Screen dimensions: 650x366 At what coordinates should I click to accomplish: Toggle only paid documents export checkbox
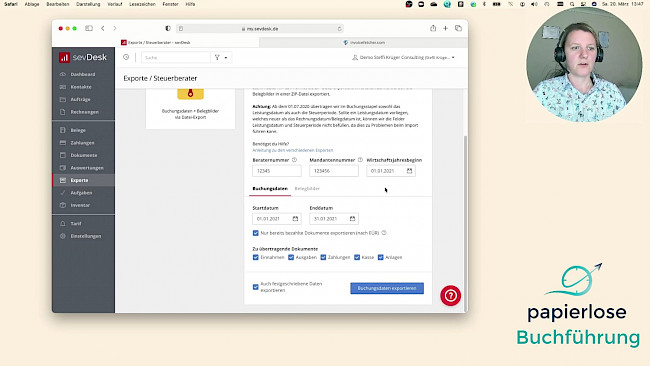tap(255, 233)
